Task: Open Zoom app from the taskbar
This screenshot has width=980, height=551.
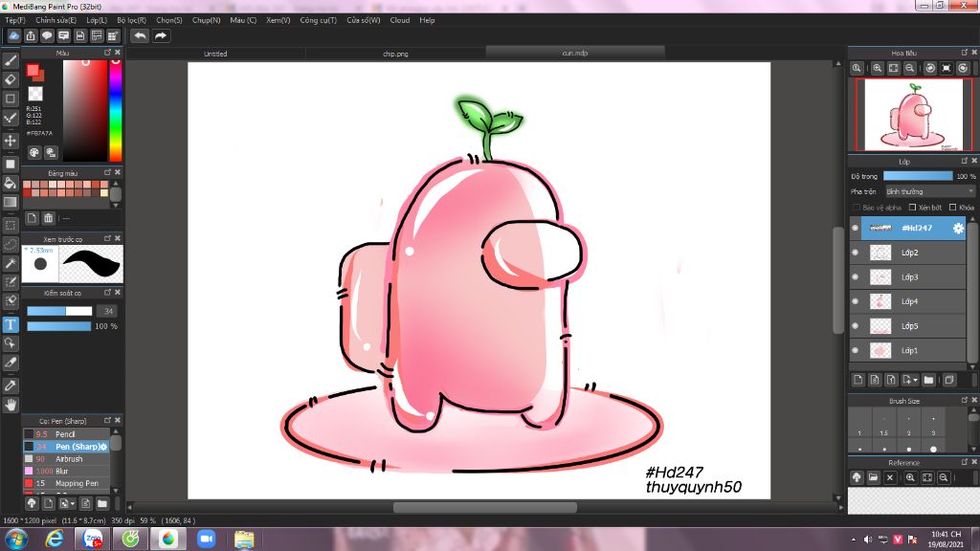Action: pos(207,539)
